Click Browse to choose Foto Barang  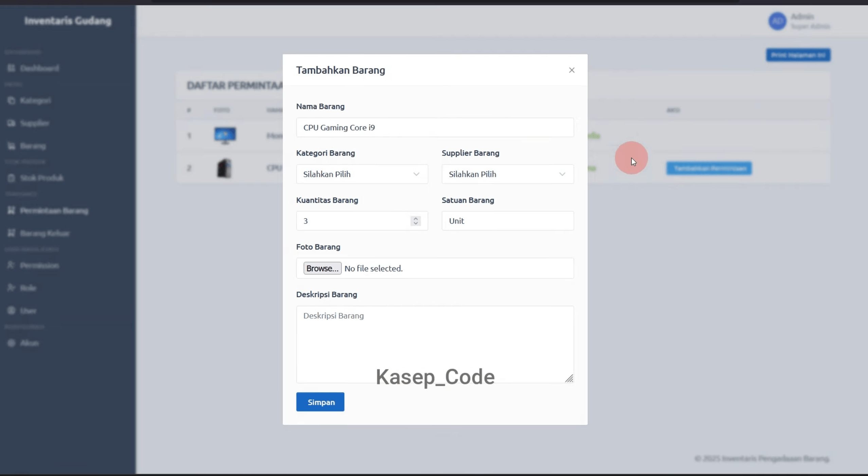click(322, 268)
